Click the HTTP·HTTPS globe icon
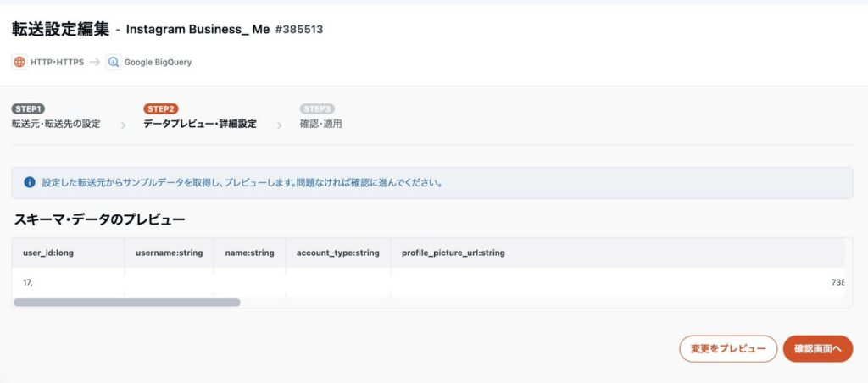 click(19, 62)
